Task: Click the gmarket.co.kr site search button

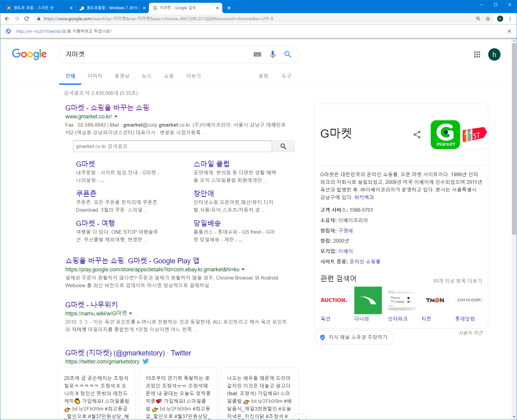Action: click(x=283, y=146)
